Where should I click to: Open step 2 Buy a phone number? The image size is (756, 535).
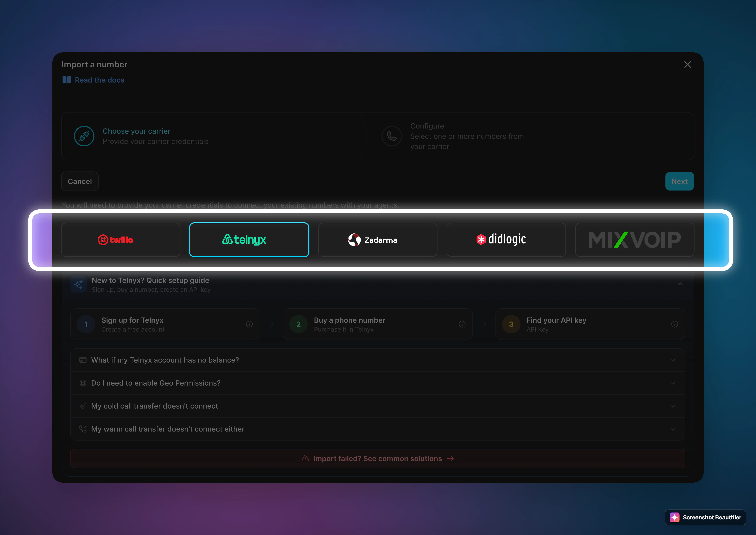[378, 324]
